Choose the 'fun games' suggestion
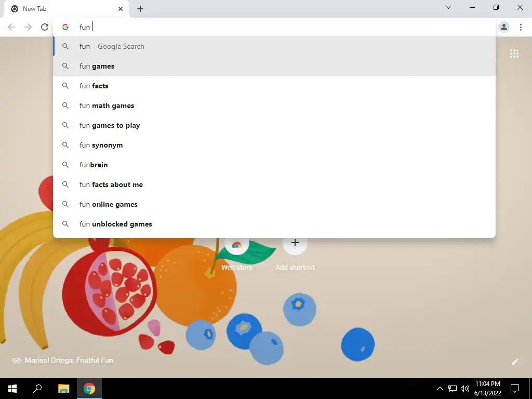The width and height of the screenshot is (532, 399). pos(274,66)
